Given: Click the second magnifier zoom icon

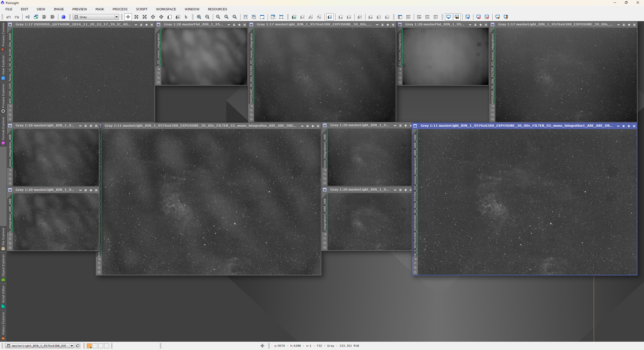Looking at the screenshot, I should [226, 17].
